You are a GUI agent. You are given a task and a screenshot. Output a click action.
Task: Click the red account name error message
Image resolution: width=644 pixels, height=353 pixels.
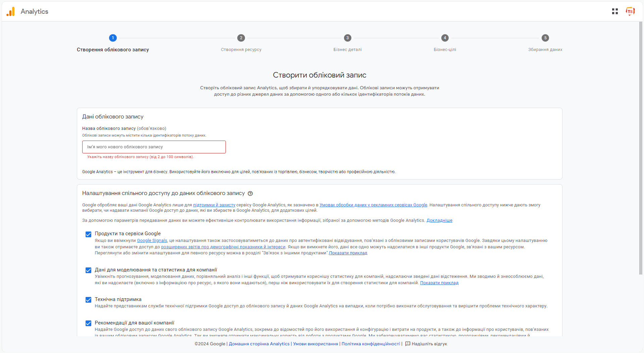click(x=141, y=157)
